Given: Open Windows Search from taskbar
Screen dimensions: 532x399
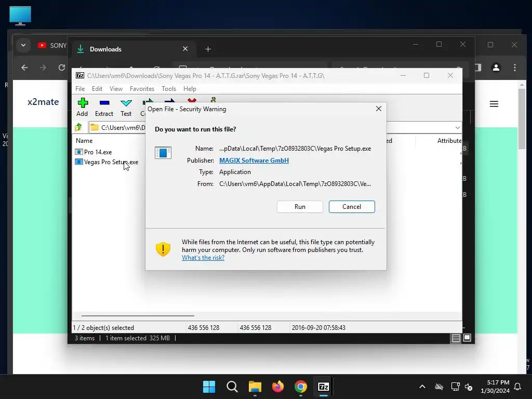Looking at the screenshot, I should tap(232, 387).
